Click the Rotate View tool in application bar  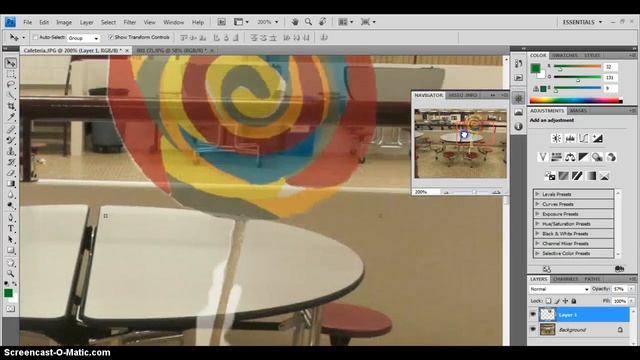[x=322, y=22]
